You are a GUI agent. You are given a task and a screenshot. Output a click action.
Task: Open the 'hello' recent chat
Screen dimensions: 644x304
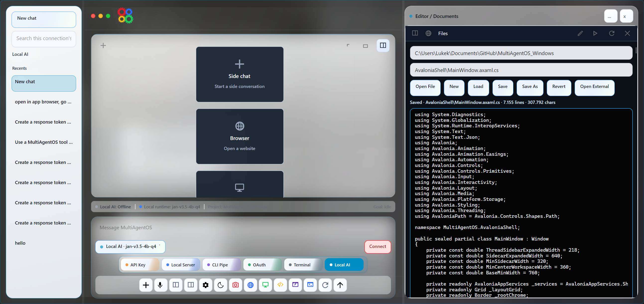coord(44,243)
